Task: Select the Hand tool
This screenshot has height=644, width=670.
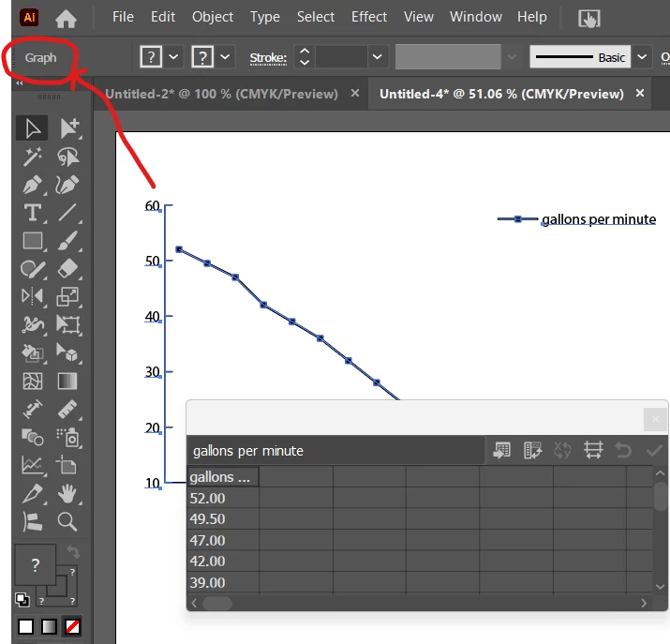Action: [x=68, y=494]
